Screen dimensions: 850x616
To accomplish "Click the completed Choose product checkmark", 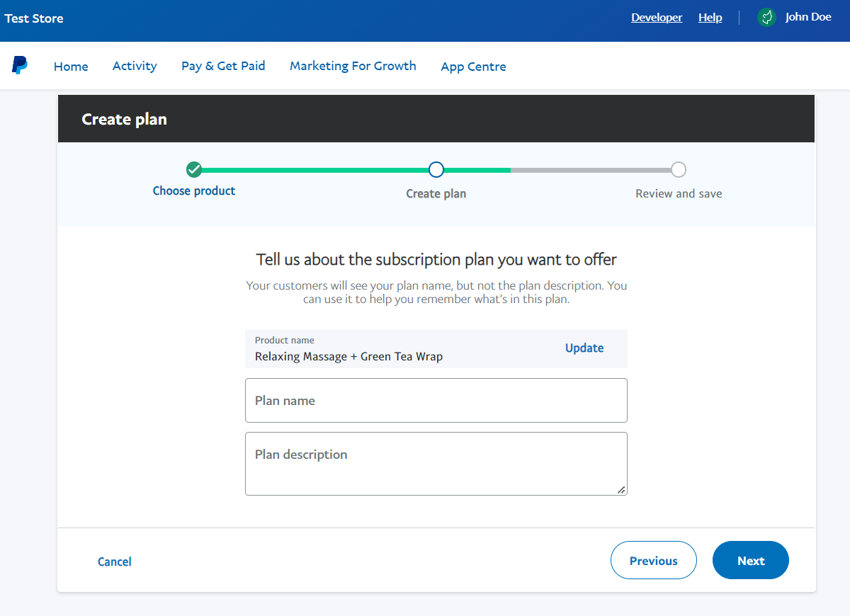I will pyautogui.click(x=193, y=169).
